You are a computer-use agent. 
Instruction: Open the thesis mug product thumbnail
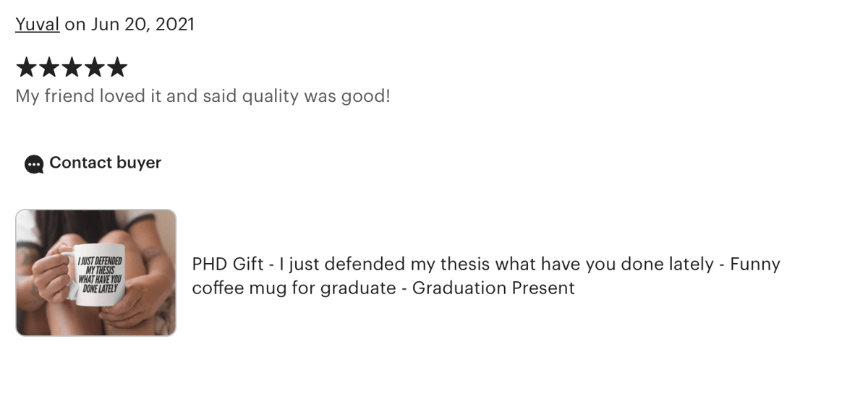point(95,273)
